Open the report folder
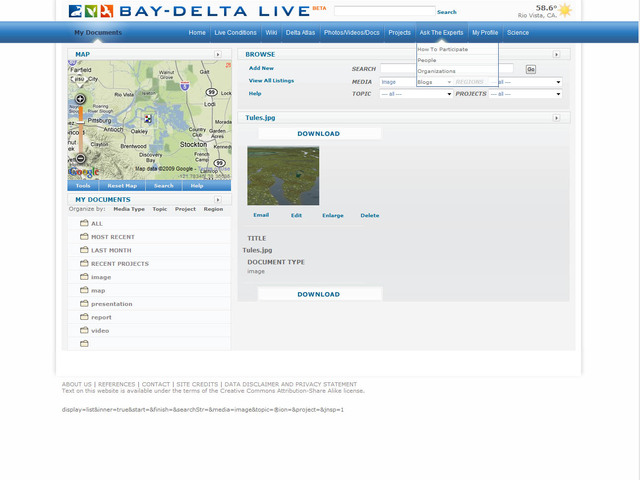Viewport: 640px width, 480px height. [x=101, y=317]
